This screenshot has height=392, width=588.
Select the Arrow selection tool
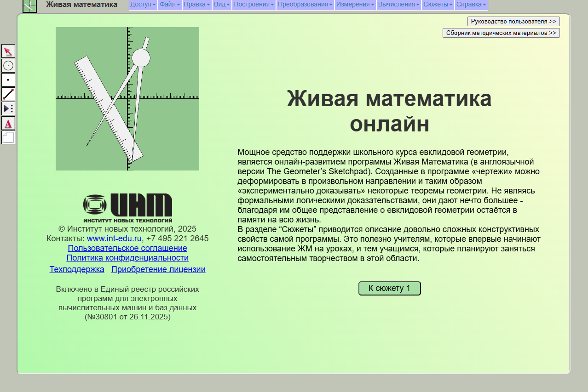tap(8, 51)
